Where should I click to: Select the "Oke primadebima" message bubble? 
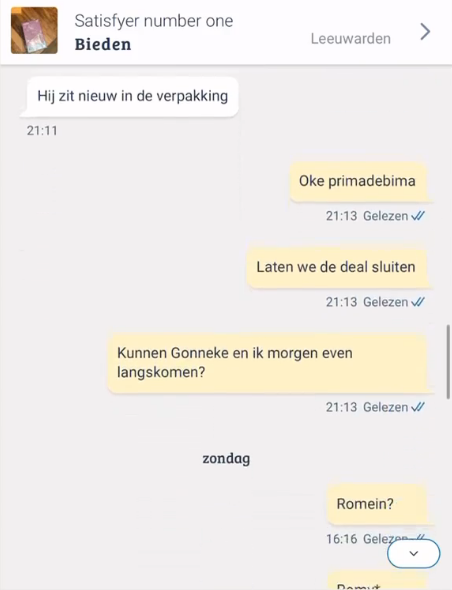359,182
